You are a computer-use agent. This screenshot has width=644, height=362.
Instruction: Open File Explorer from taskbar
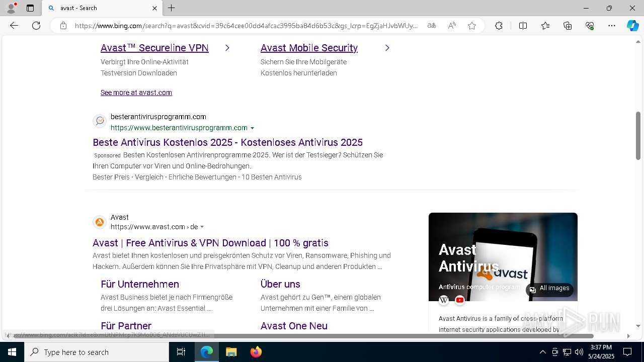pyautogui.click(x=231, y=352)
